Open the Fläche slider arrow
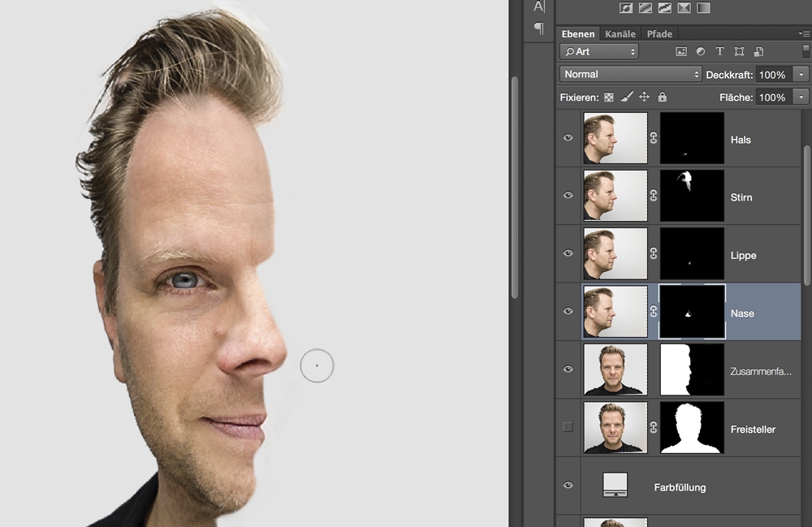 point(801,97)
